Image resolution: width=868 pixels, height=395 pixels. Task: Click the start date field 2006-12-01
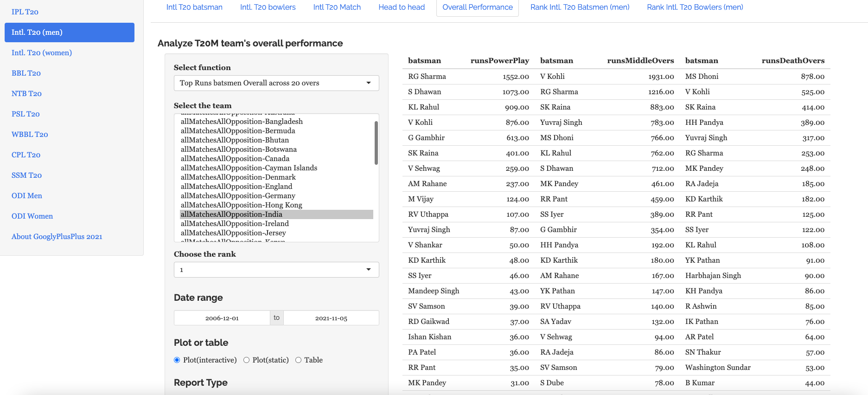pos(222,318)
